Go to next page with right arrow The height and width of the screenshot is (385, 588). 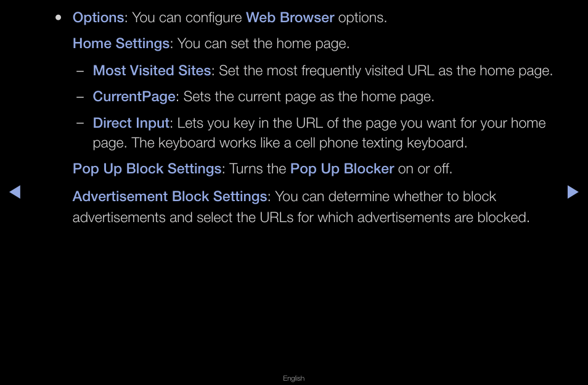pyautogui.click(x=573, y=192)
